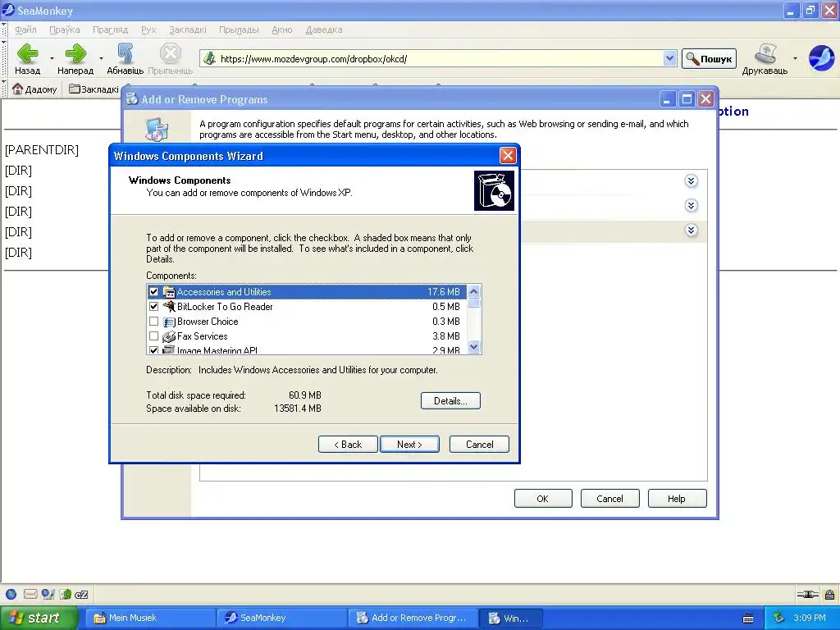The image size is (840, 630).
Task: Click the green Наперад forward arrow
Action: click(75, 53)
